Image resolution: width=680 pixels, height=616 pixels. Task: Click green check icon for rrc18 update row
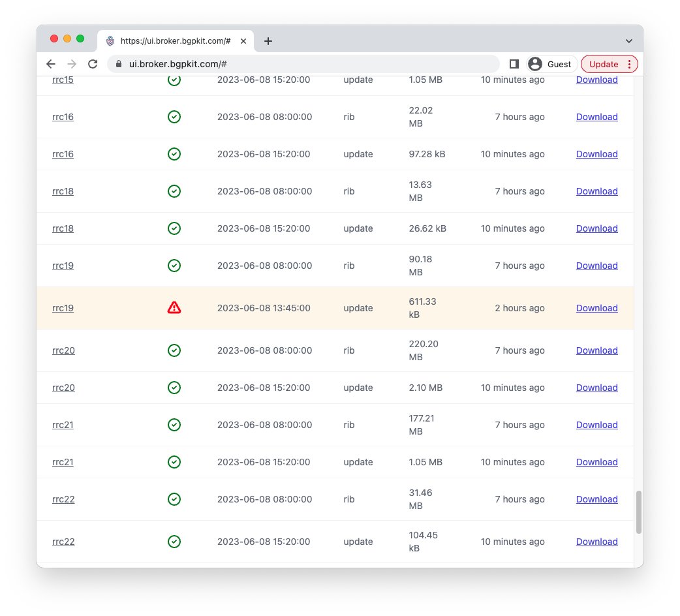pos(174,229)
